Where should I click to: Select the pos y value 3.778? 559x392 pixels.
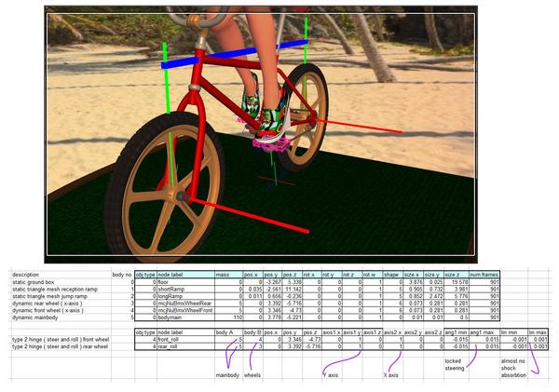(273, 318)
